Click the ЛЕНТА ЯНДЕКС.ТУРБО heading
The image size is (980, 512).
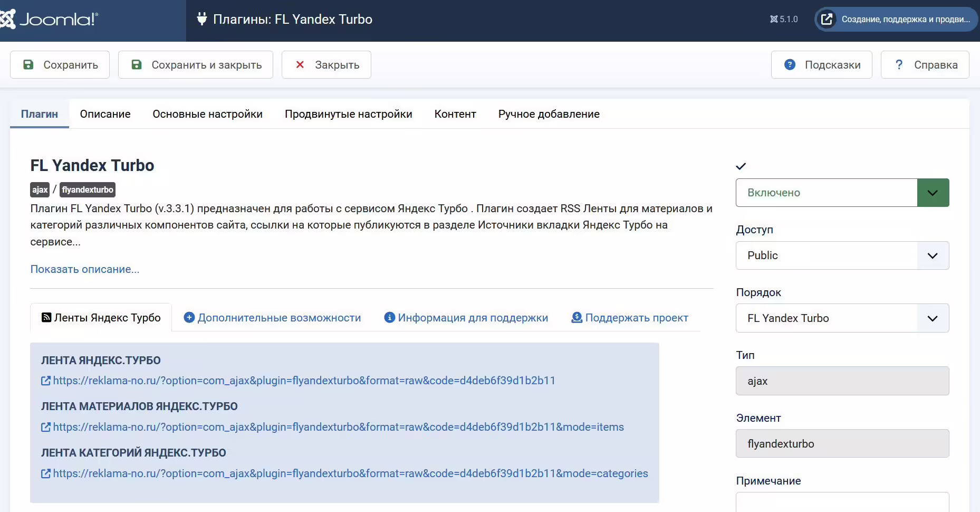pos(101,361)
